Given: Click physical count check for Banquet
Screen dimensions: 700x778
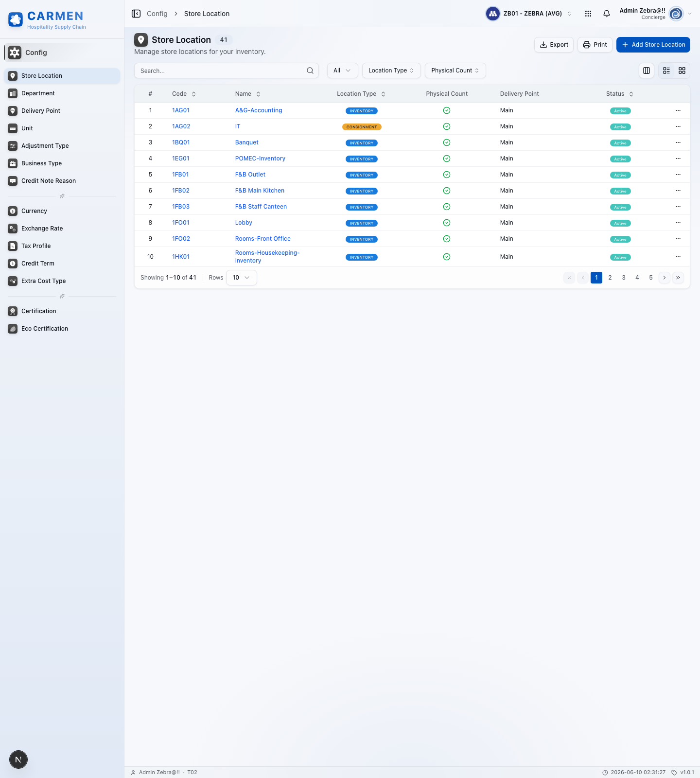Looking at the screenshot, I should [447, 142].
